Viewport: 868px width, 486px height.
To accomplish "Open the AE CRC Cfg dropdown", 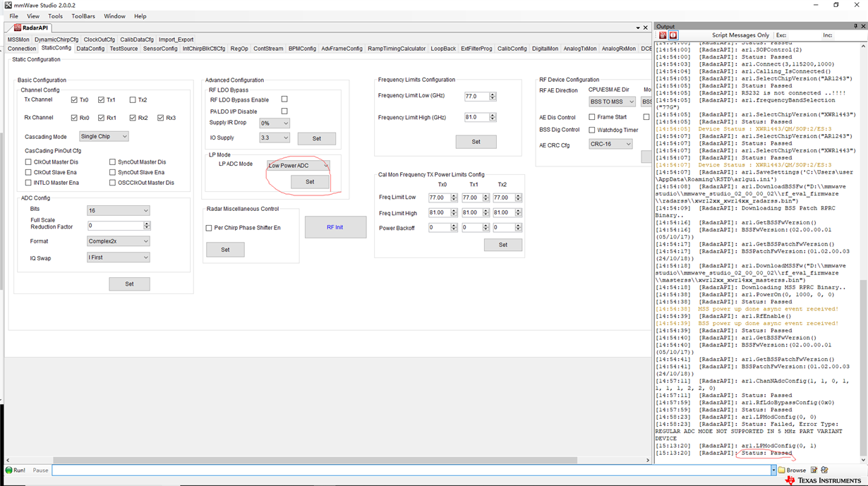I will coord(610,144).
